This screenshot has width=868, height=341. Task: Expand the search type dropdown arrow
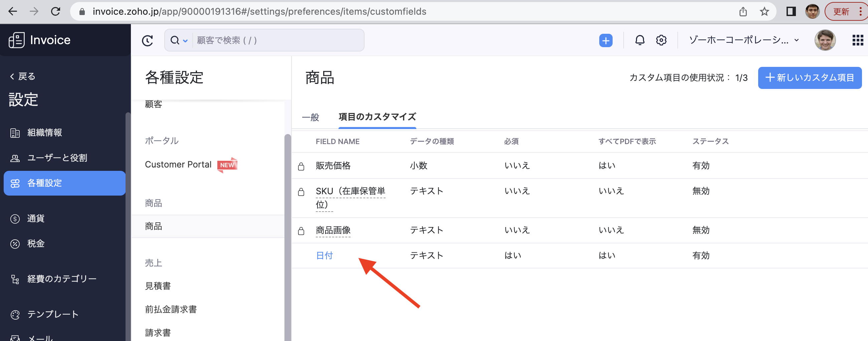click(x=185, y=41)
